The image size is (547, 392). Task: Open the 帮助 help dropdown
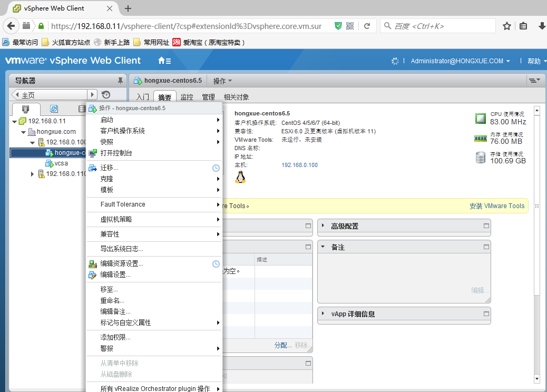537,61
